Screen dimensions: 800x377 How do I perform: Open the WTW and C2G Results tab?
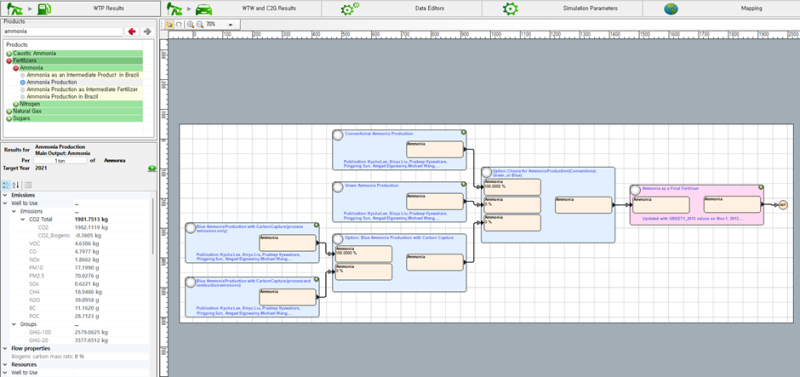click(x=241, y=8)
